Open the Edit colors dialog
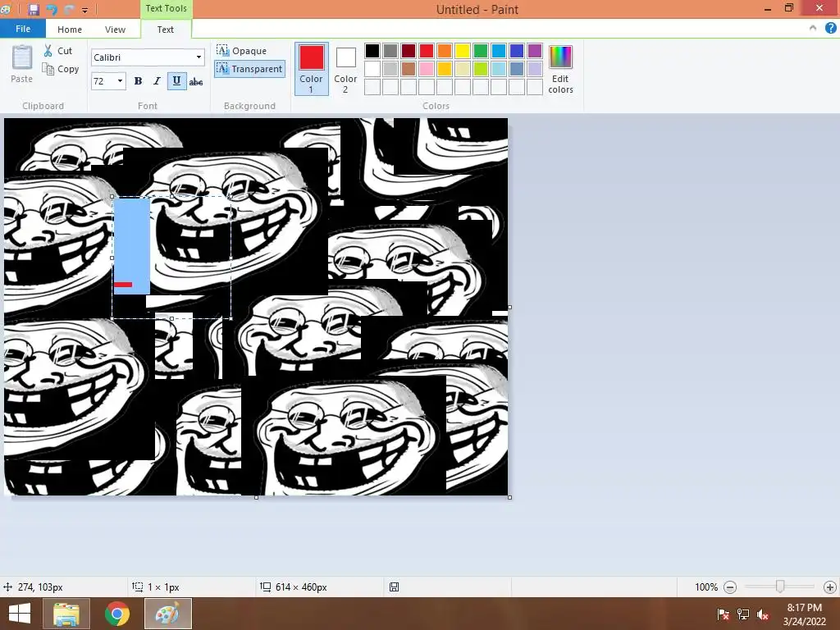Image resolution: width=840 pixels, height=630 pixels. [560, 70]
